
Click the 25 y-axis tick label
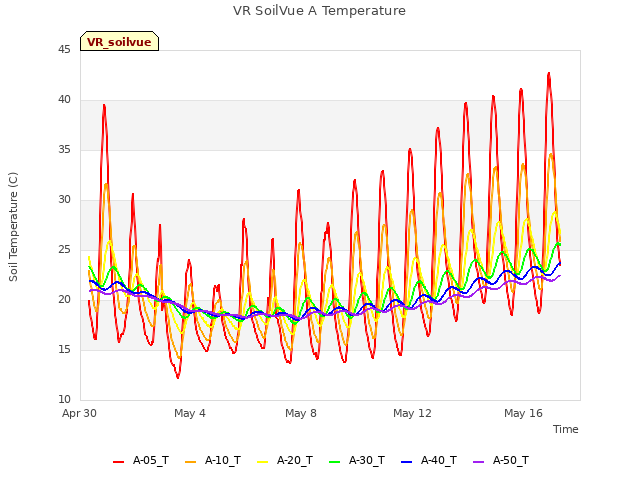click(x=64, y=250)
